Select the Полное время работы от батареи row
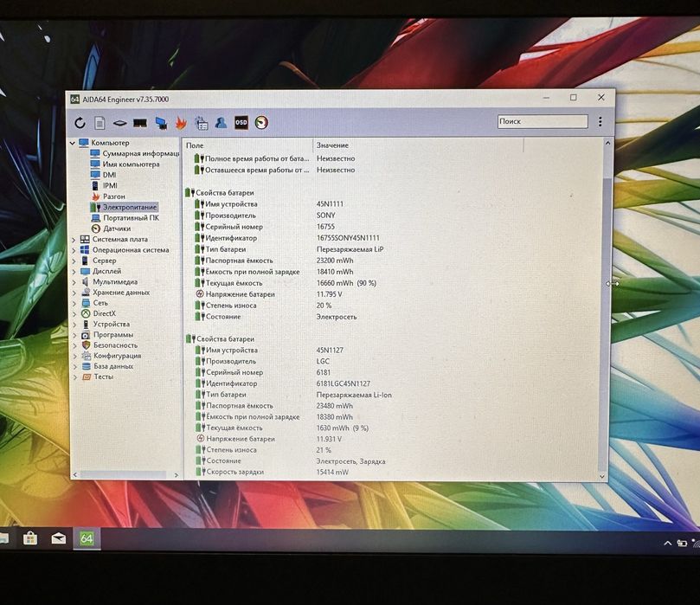This screenshot has width=700, height=605. 275,158
